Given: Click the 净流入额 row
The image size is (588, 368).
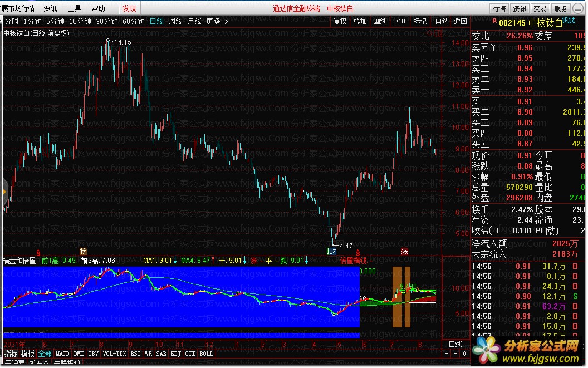Looking at the screenshot, I should [x=528, y=243].
